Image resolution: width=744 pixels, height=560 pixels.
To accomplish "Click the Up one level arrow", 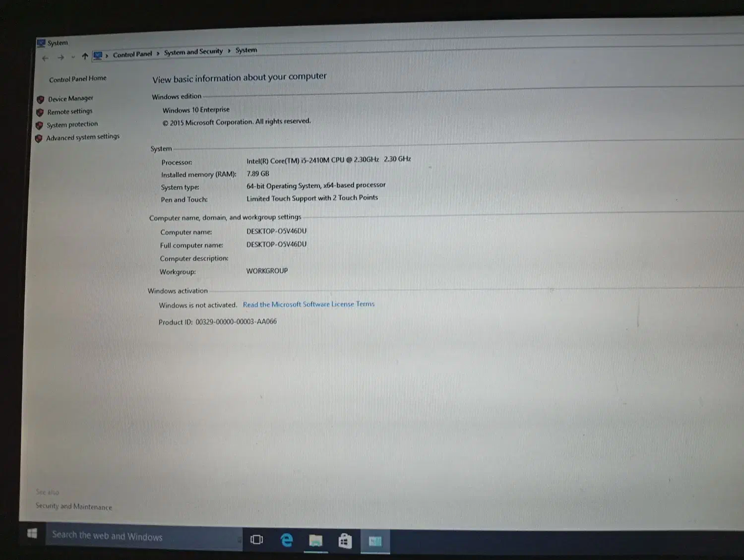I will pos(85,57).
